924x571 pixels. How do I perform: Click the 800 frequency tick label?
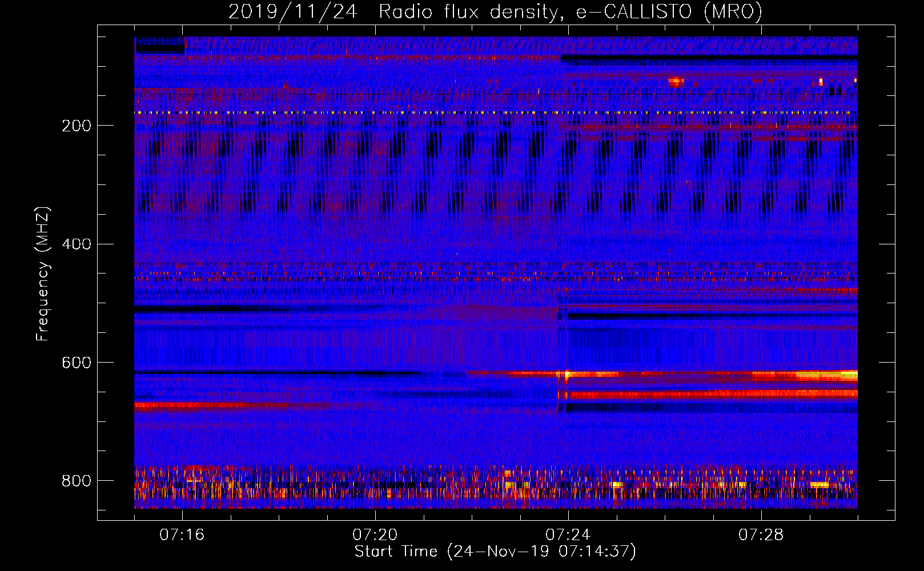pyautogui.click(x=77, y=481)
